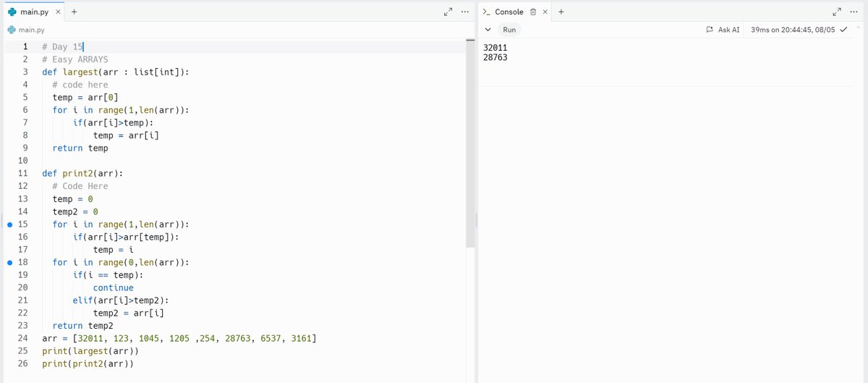Close the Console tab
This screenshot has width=868, height=383.
click(x=545, y=12)
